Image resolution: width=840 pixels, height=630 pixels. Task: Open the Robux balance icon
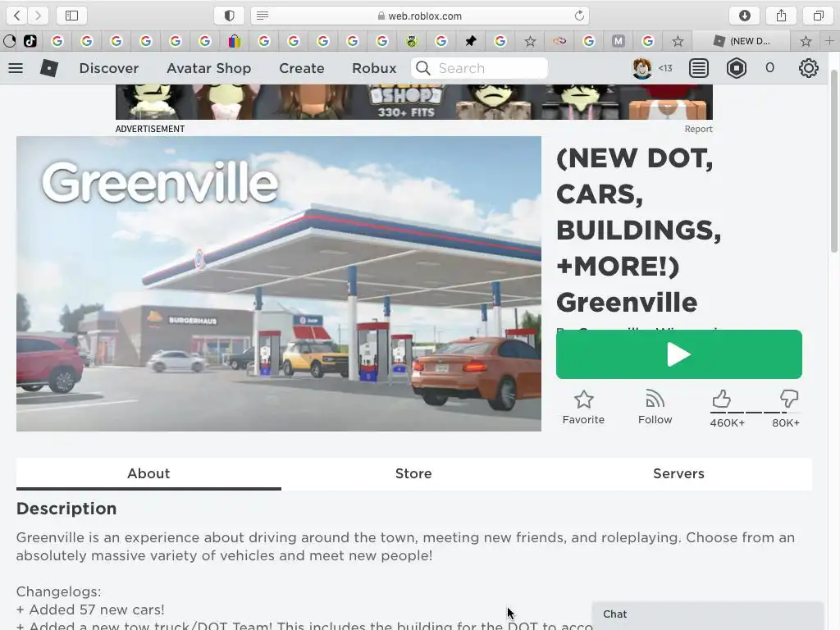pos(737,68)
